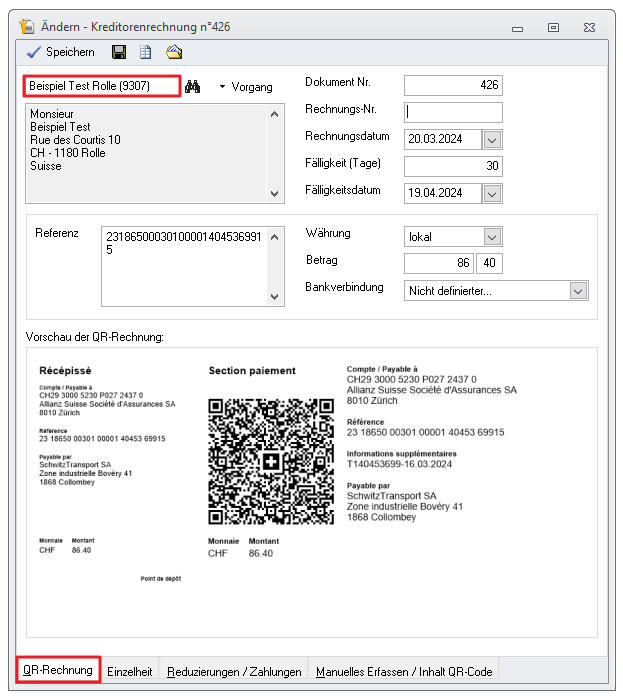Click the window title bar app icon
The image size is (623, 696).
pos(27,27)
